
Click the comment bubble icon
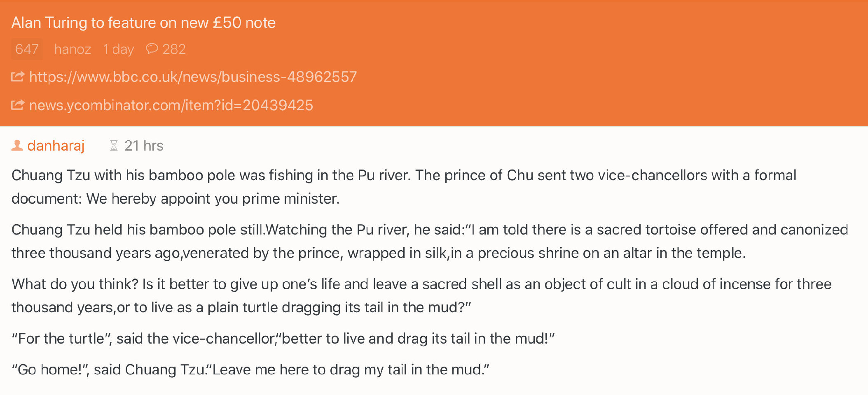[x=152, y=49]
